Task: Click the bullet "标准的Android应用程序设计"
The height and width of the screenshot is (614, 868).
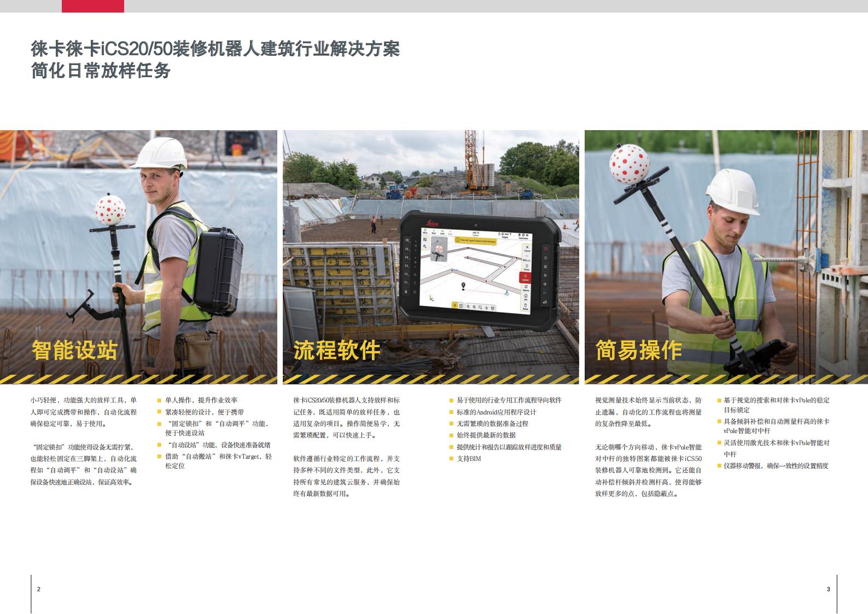Action: pyautogui.click(x=493, y=412)
